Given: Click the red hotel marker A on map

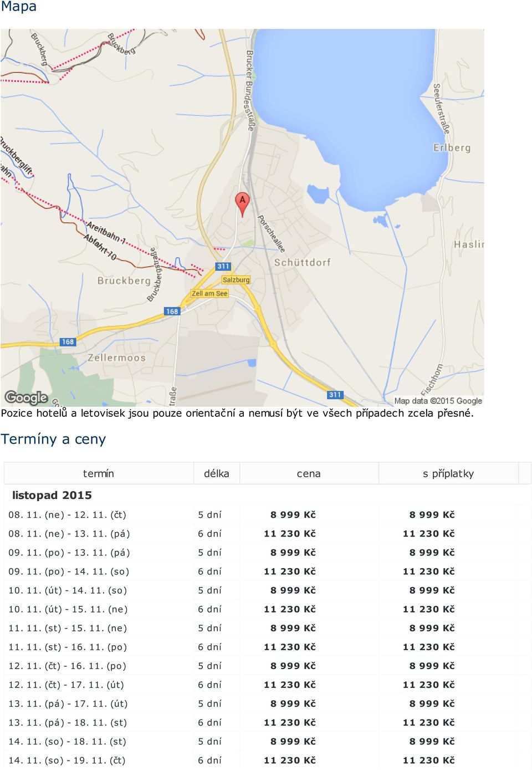Looking at the screenshot, I should tap(242, 204).
